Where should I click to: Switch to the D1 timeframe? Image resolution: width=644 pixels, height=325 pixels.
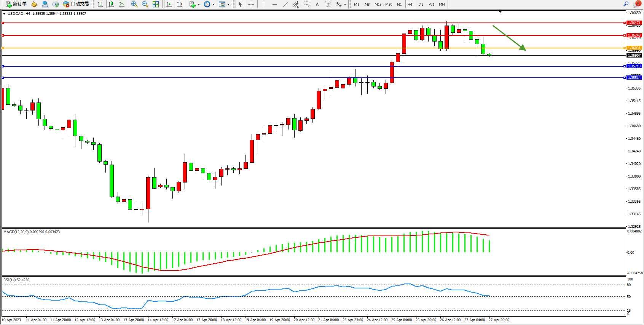click(421, 5)
